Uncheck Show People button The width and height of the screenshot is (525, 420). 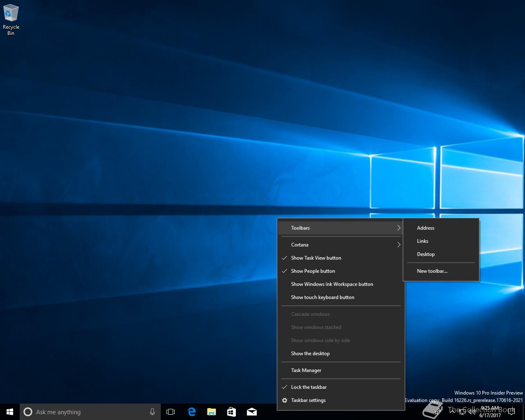(313, 271)
